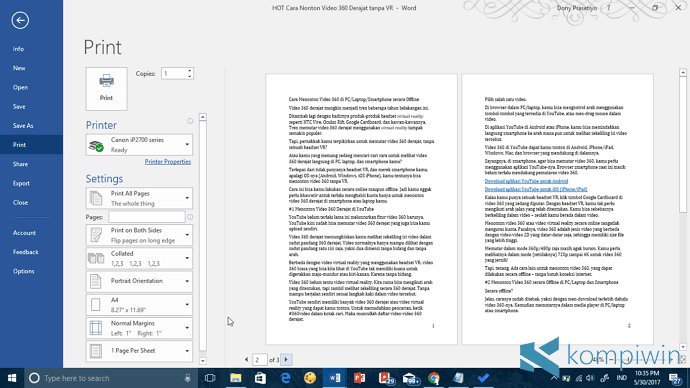The height and width of the screenshot is (388, 690).
Task: Expand the Print All Pages dropdown
Action: pyautogui.click(x=139, y=198)
